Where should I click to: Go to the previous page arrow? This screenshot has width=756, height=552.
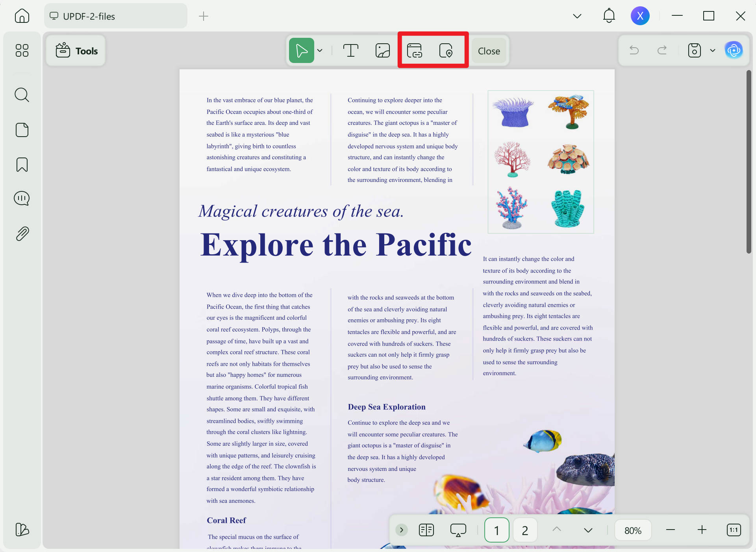click(x=556, y=530)
